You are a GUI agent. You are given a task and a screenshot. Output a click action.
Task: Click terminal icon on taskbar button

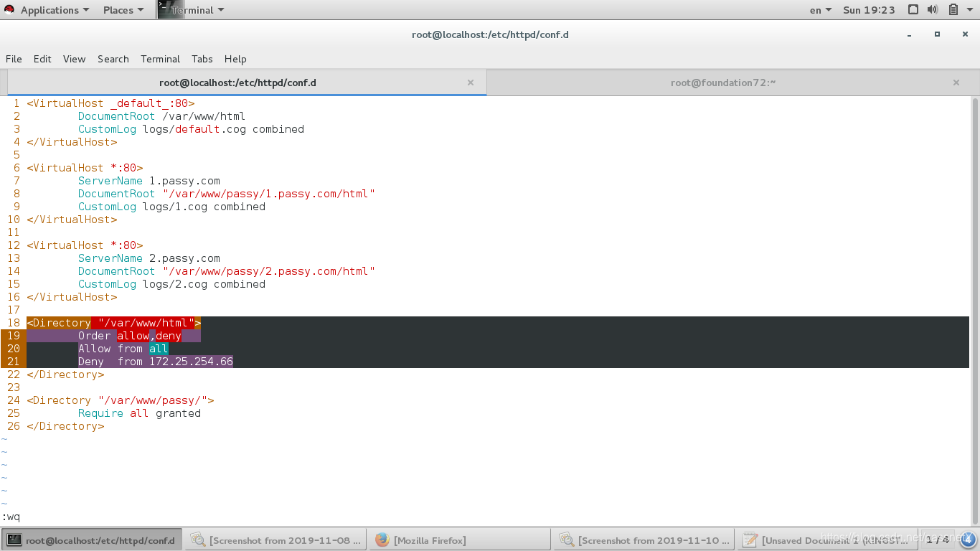(x=14, y=540)
